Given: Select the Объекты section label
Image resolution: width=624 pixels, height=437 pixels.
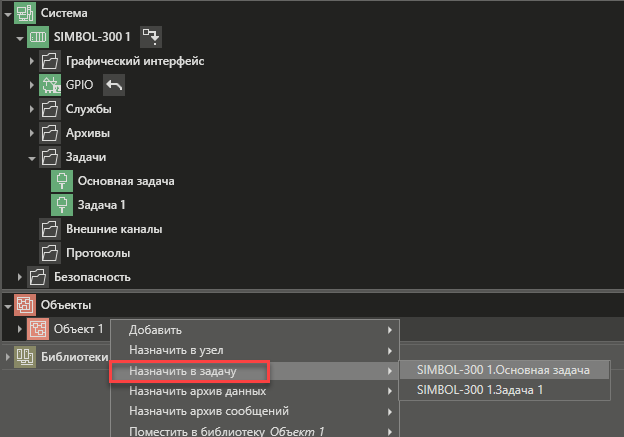Looking at the screenshot, I should pos(66,305).
